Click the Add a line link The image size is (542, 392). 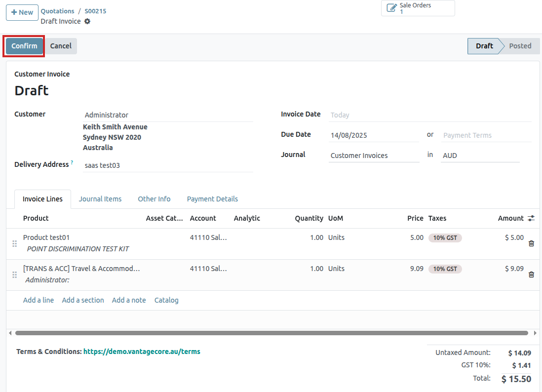point(39,300)
